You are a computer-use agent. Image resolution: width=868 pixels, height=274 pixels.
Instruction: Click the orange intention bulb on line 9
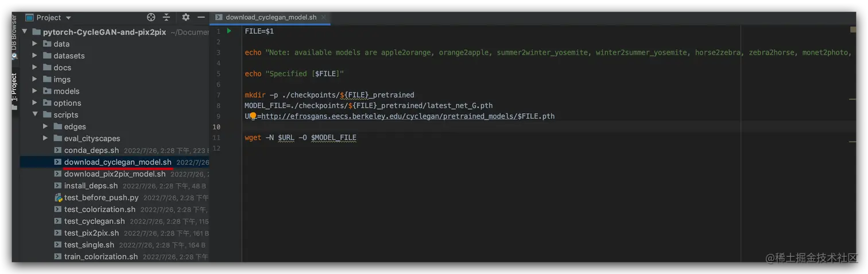click(x=253, y=116)
